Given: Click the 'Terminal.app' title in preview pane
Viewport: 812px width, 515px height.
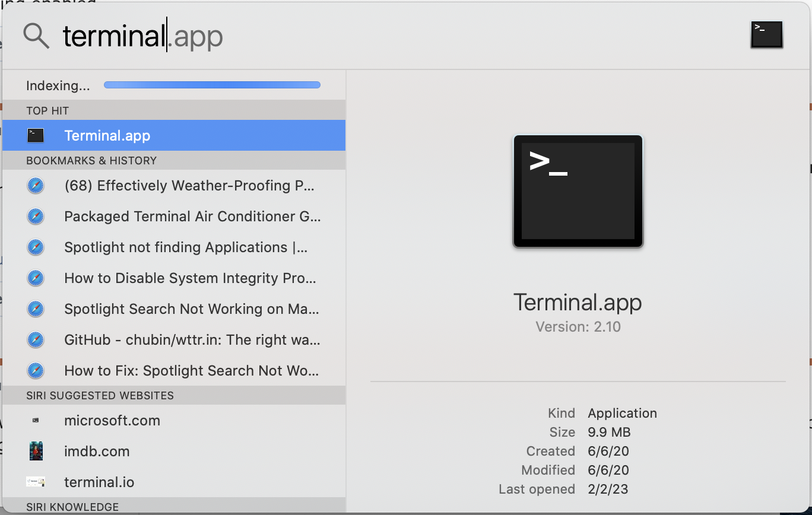Looking at the screenshot, I should [578, 303].
